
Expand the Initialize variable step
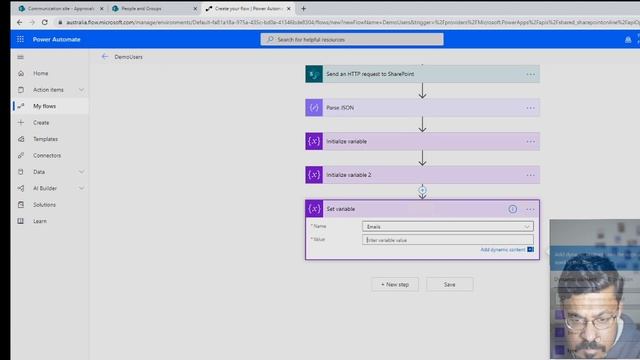coord(422,141)
